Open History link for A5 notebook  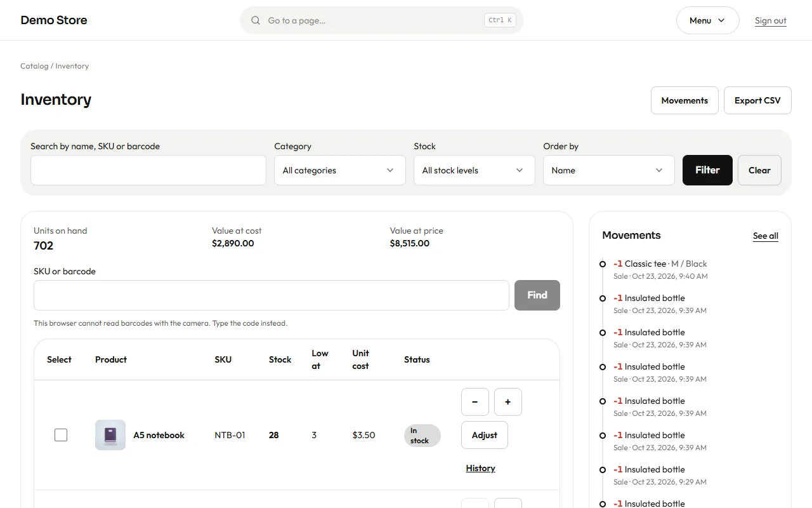[x=480, y=468]
